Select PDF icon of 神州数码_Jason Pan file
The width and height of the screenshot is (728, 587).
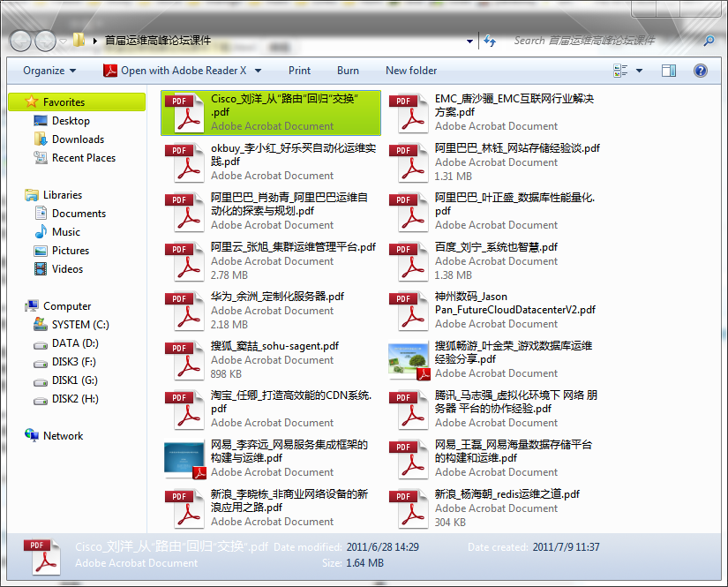coord(409,311)
